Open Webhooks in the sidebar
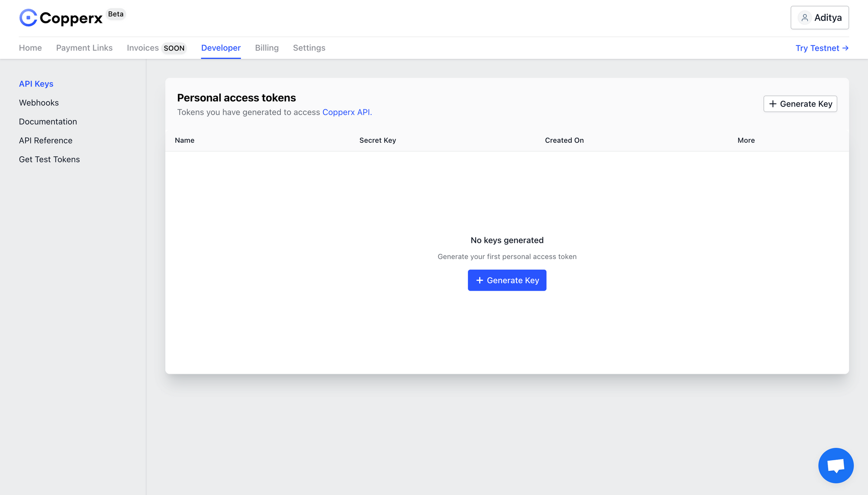The image size is (868, 495). coord(39,103)
